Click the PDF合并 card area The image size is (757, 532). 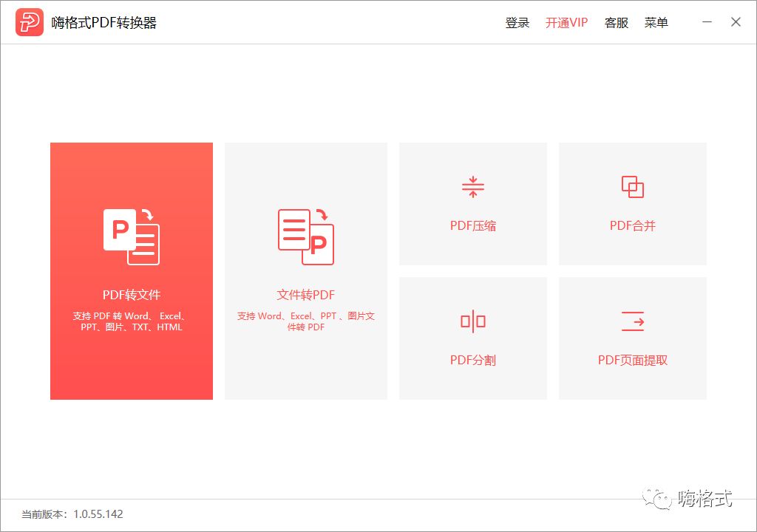point(632,203)
